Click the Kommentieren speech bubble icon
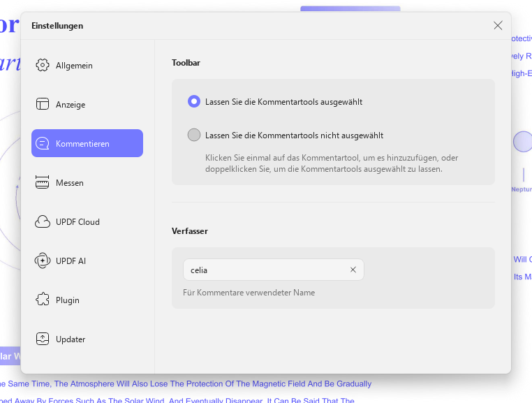Viewport: 532px width, 403px height. [x=43, y=143]
